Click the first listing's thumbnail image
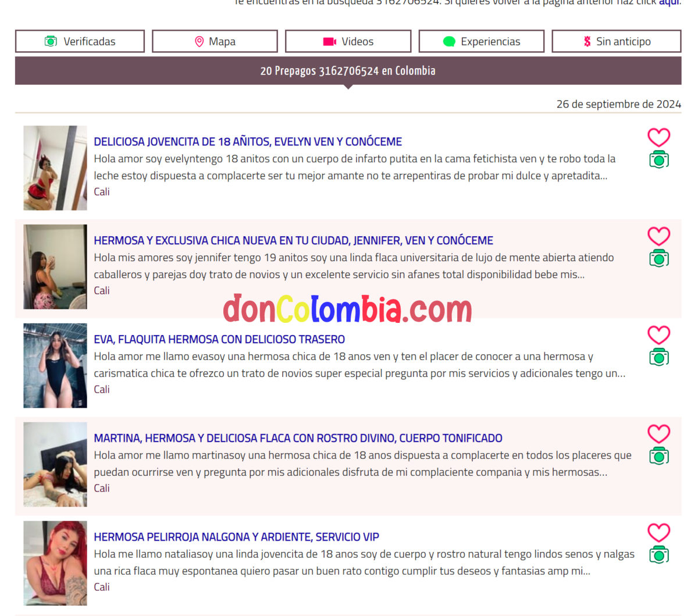The height and width of the screenshot is (616, 698). point(55,168)
